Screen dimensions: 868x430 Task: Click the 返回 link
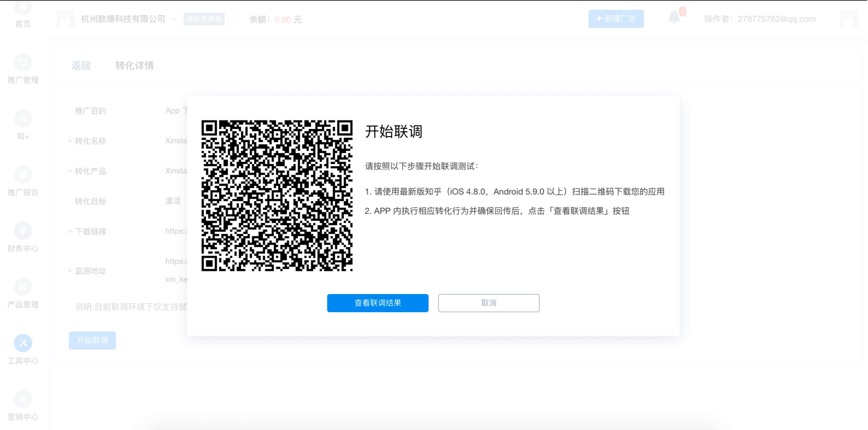point(81,66)
